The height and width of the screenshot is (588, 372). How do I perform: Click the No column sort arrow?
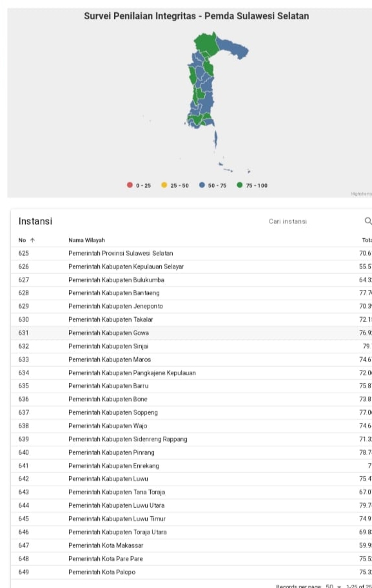click(32, 240)
